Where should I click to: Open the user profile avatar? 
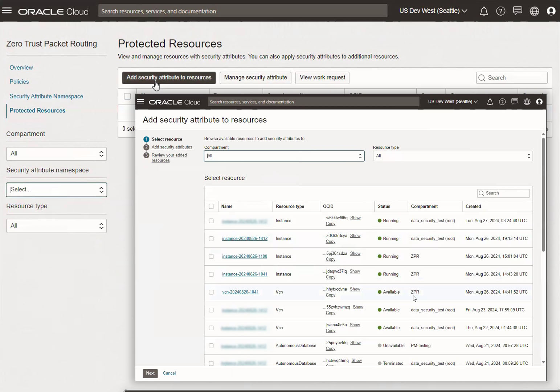click(x=551, y=11)
